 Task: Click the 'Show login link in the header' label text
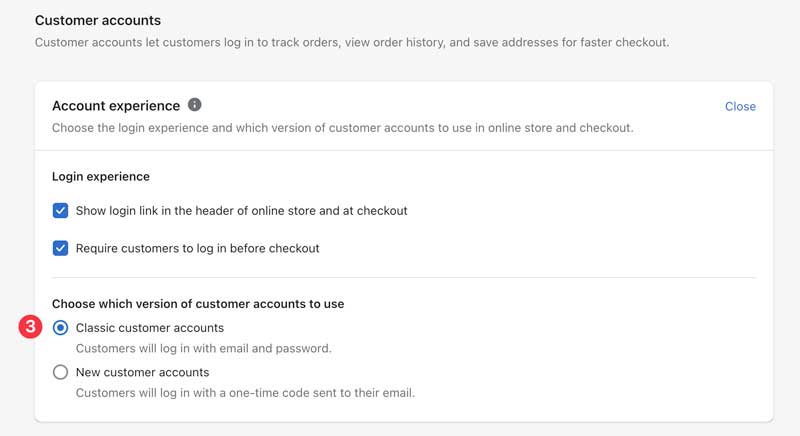coord(241,211)
